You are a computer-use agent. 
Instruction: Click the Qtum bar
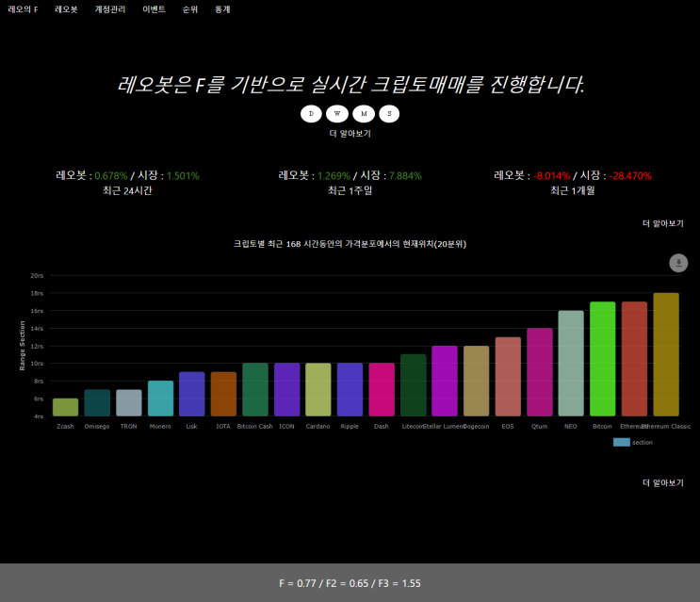[x=539, y=372]
